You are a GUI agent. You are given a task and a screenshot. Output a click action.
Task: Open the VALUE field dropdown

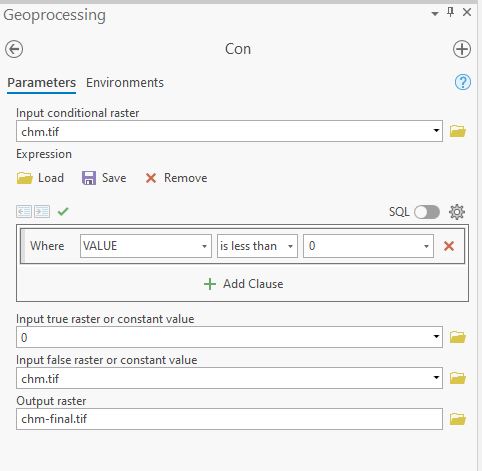(x=146, y=246)
